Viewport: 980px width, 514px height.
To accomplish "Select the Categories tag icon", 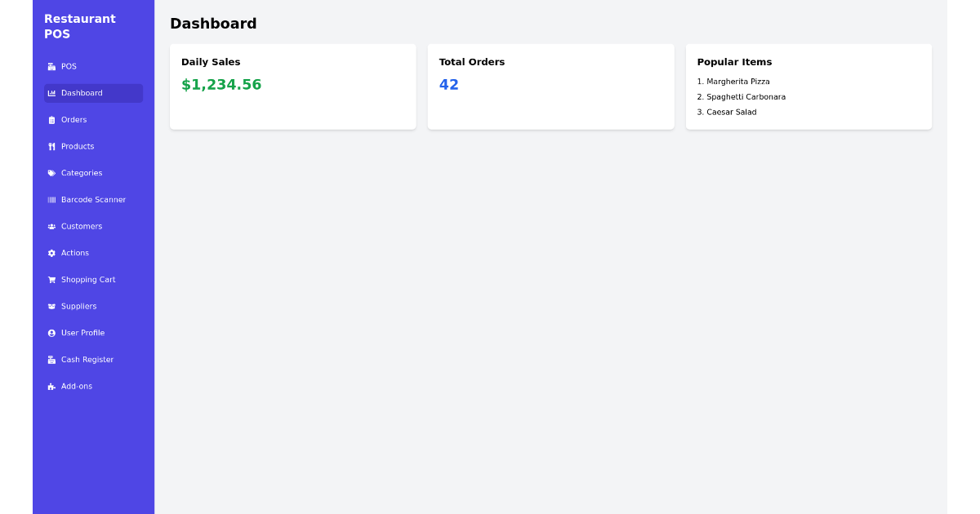I will tap(51, 173).
